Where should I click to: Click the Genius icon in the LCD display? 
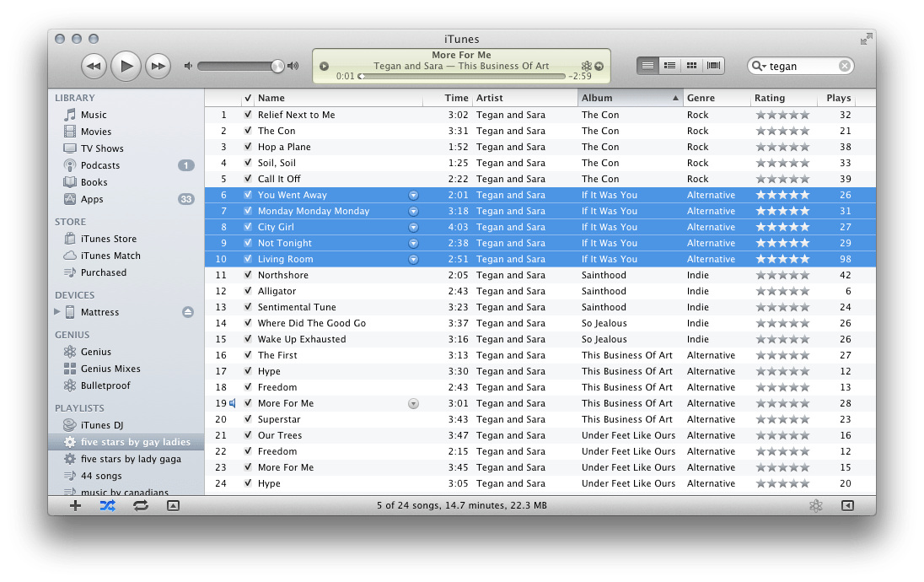[x=586, y=65]
